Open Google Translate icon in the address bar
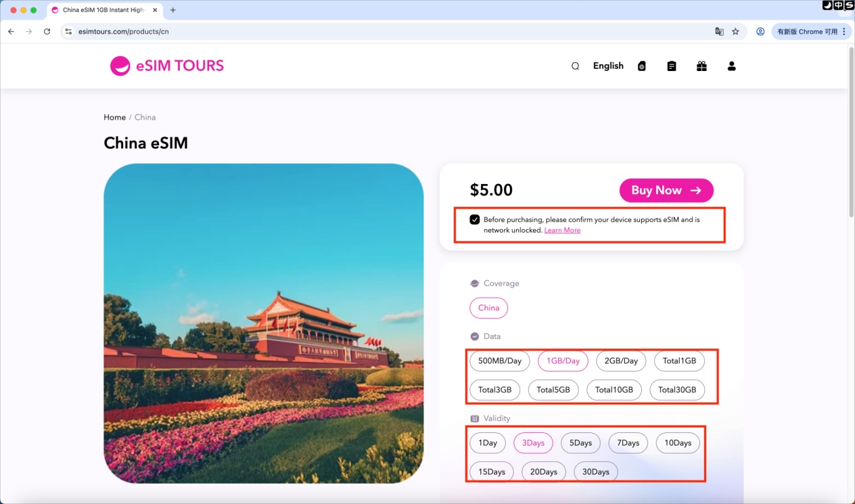Viewport: 855px width, 504px height. [718, 31]
